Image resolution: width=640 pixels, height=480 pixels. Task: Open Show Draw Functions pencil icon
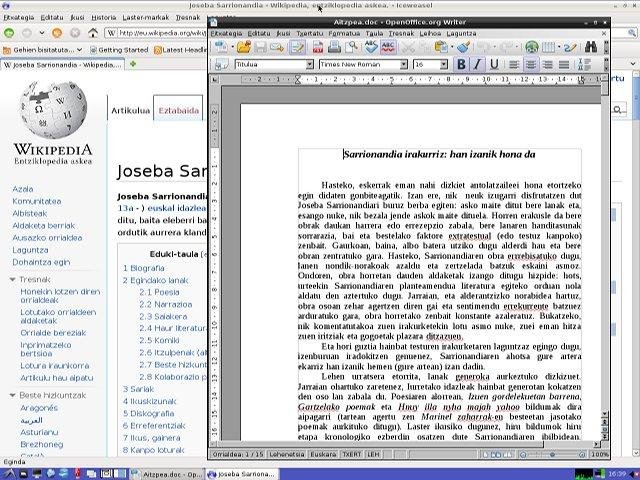pos(570,47)
